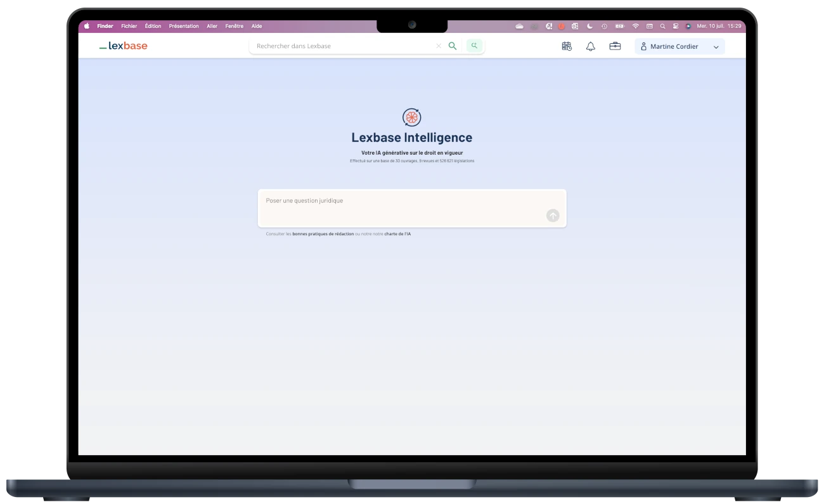Open the Édition menu
824x504 pixels.
pyautogui.click(x=153, y=26)
